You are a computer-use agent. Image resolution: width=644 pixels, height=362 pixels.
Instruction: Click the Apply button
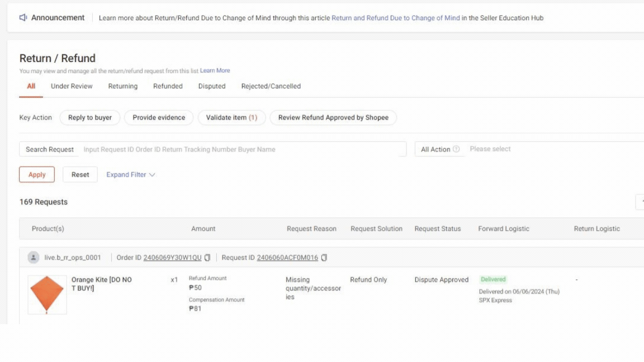[x=36, y=174]
